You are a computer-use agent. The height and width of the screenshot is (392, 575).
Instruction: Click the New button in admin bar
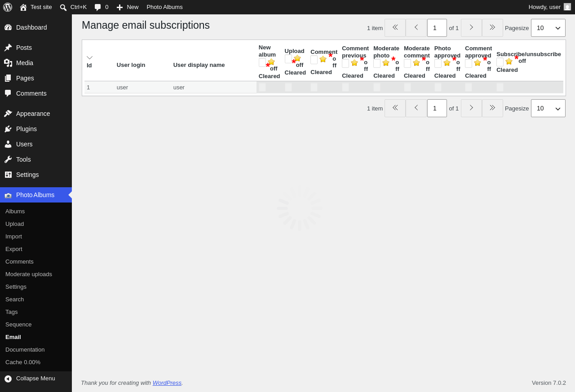pyautogui.click(x=127, y=7)
